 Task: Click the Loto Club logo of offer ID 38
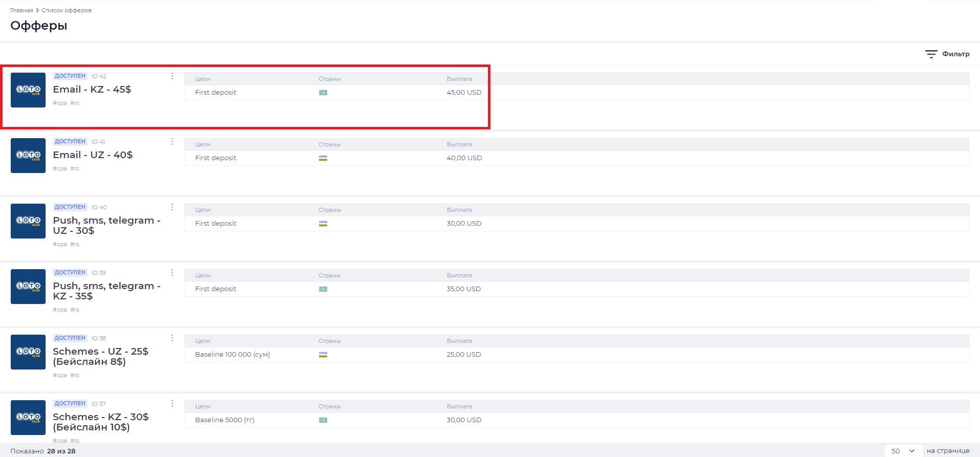tap(28, 352)
